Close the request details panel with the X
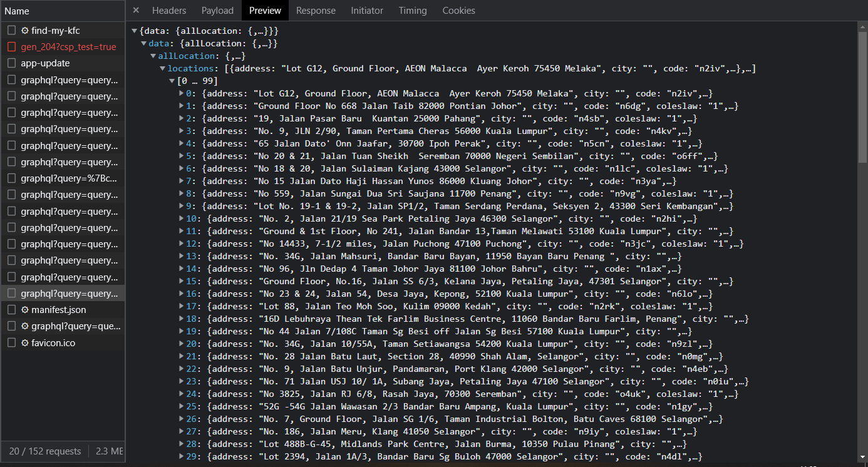 tap(136, 10)
